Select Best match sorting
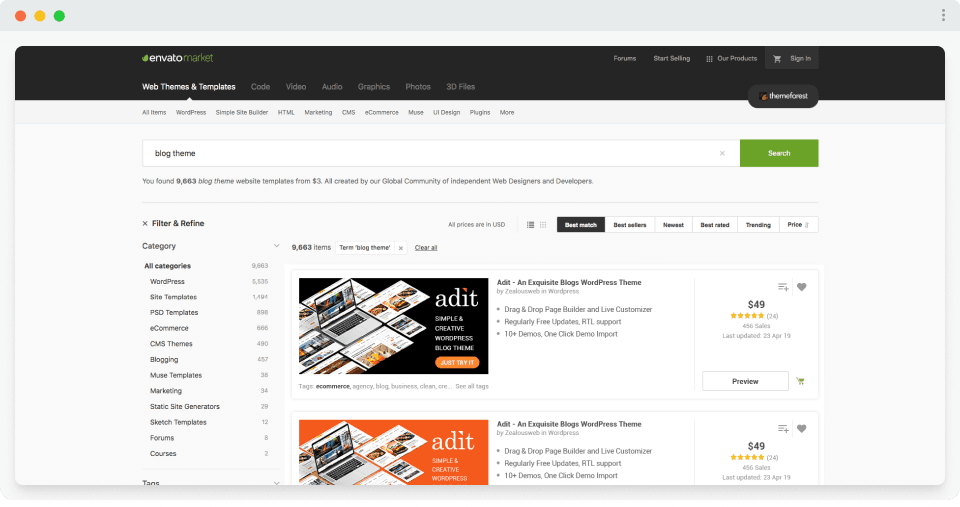Screen dimensions: 960x507 (x=581, y=225)
